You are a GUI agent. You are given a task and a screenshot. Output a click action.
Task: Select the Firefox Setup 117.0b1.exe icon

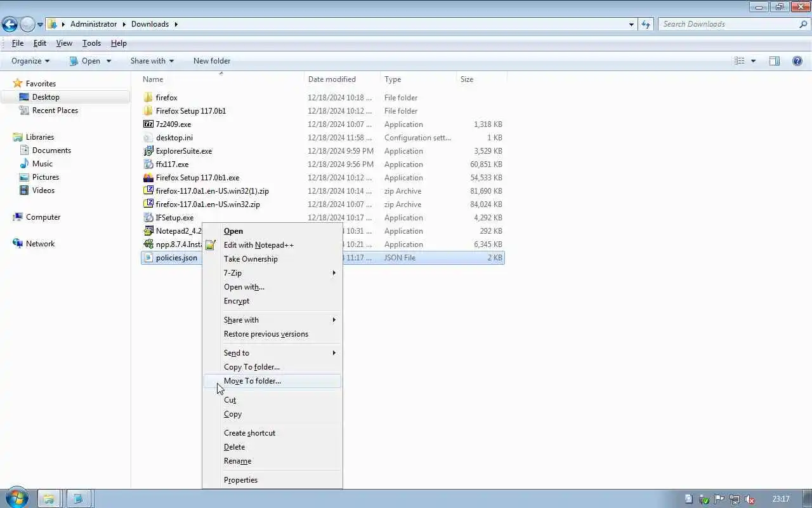click(x=148, y=178)
